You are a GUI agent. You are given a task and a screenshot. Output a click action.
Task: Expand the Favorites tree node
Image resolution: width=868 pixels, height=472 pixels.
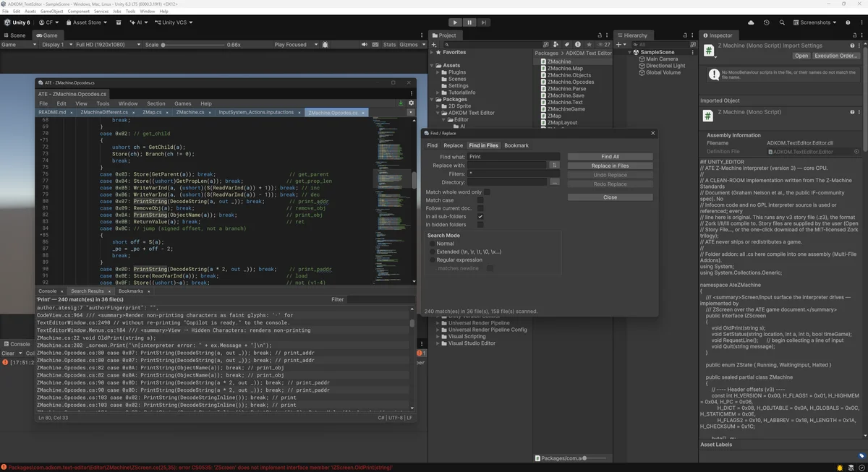(x=433, y=52)
